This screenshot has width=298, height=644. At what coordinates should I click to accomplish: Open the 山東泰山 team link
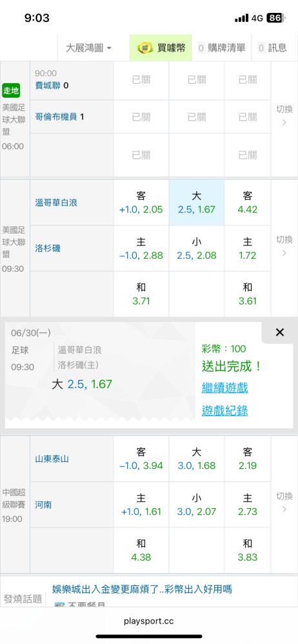point(52,459)
